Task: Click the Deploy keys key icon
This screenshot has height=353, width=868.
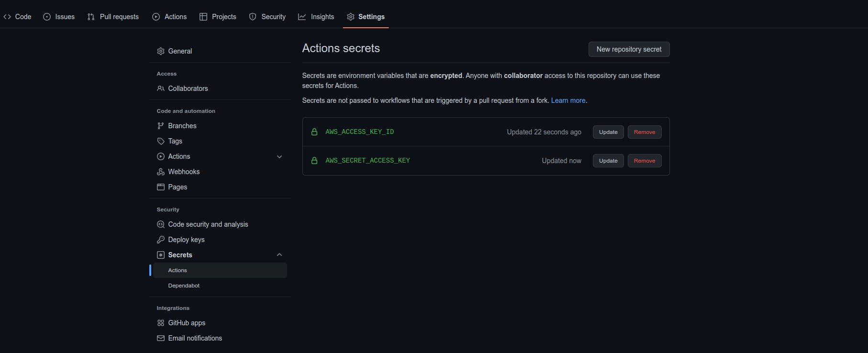Action: click(x=161, y=240)
